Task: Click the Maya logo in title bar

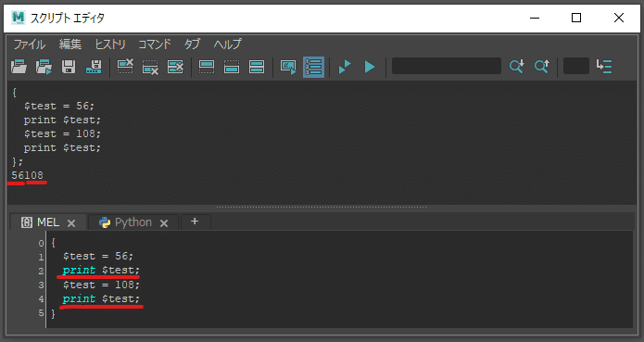Action: point(19,18)
